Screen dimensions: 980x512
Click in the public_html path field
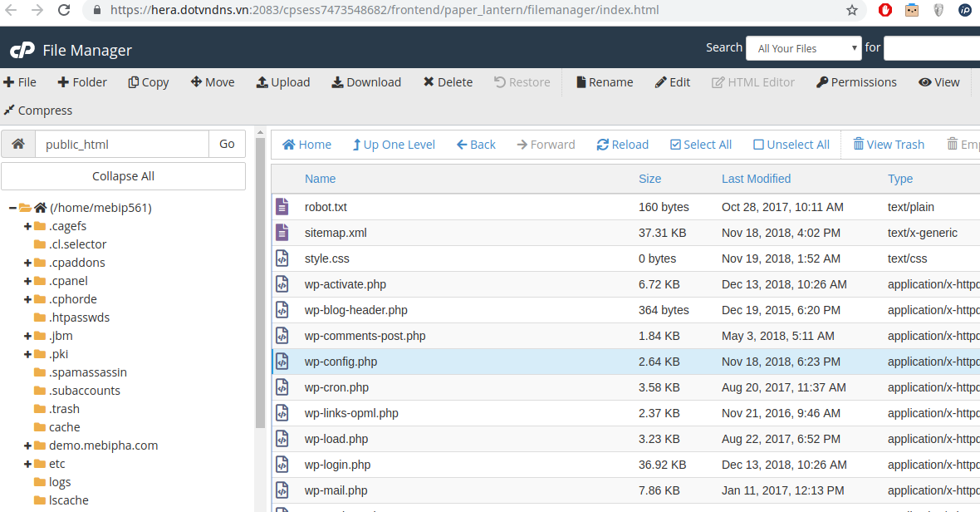(x=122, y=144)
